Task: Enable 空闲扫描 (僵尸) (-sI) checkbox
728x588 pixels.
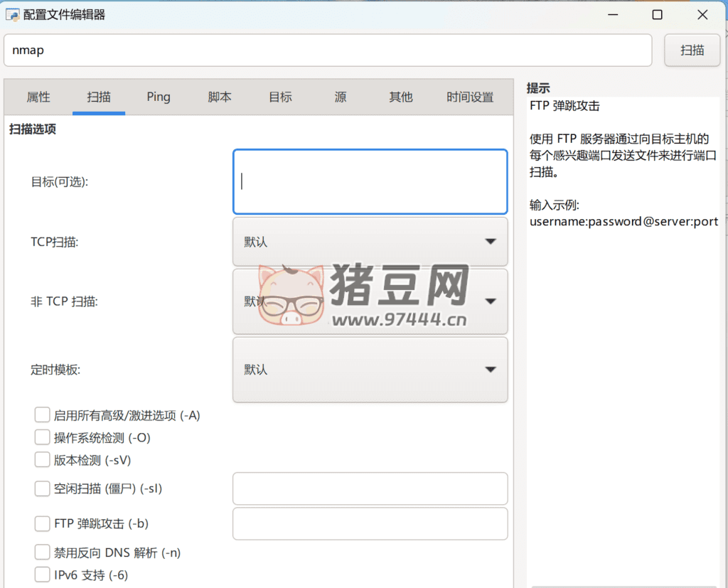Action: point(43,488)
